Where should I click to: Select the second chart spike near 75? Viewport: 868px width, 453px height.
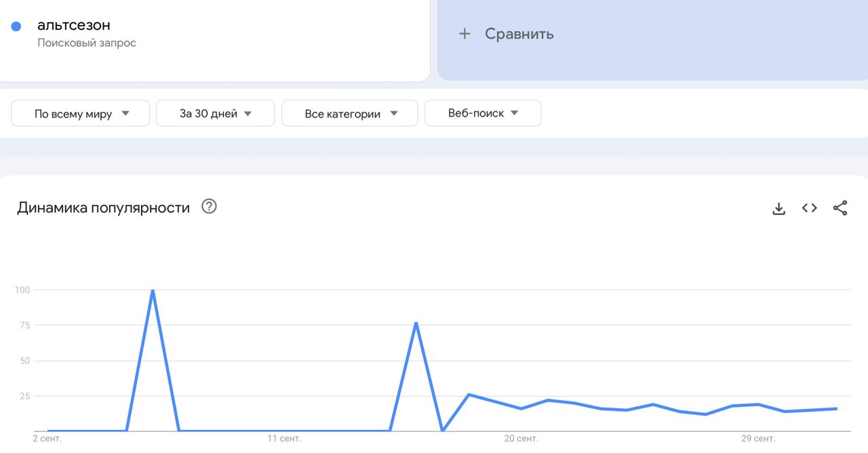416,323
